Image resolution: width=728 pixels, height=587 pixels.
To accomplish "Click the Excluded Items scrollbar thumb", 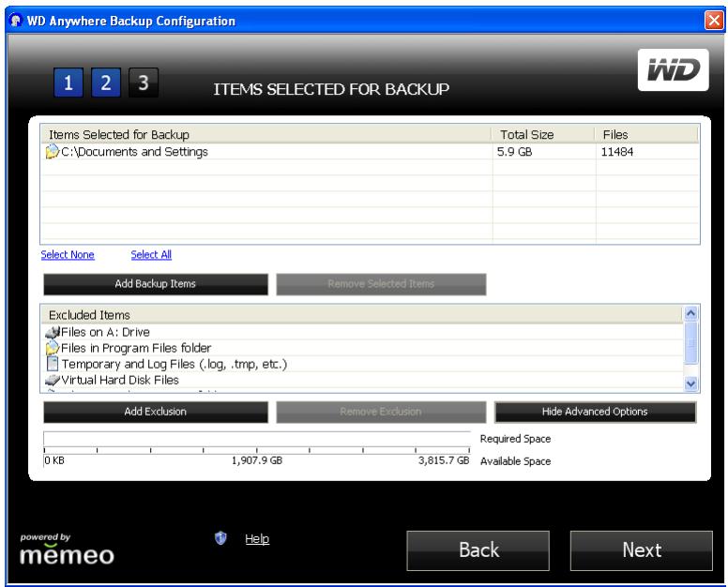I will point(690,343).
